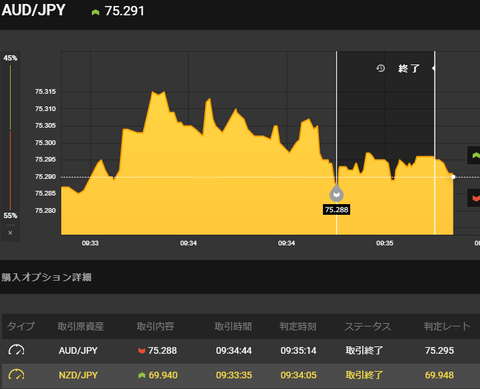The width and height of the screenshot is (480, 389).
Task: Click the 75.315 price axis label
Action: click(46, 92)
